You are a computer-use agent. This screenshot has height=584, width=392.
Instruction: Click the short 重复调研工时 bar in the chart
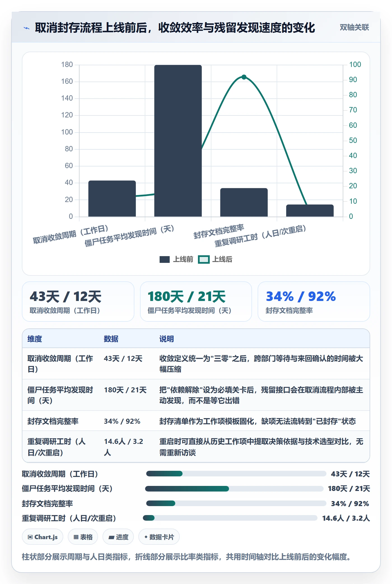(310, 210)
